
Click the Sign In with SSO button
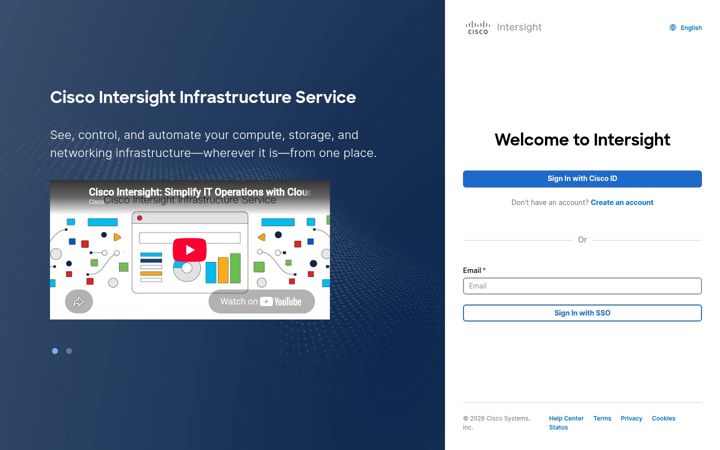coord(582,313)
